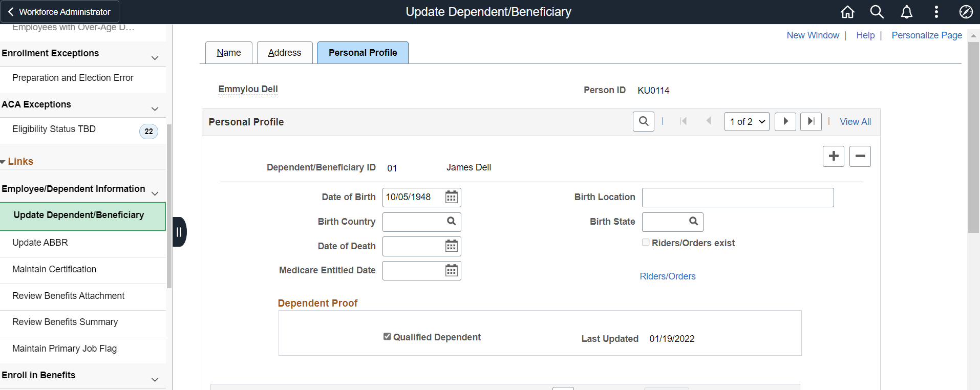Add a new row with plus button
Viewport: 980px width, 390px height.
[x=833, y=156]
